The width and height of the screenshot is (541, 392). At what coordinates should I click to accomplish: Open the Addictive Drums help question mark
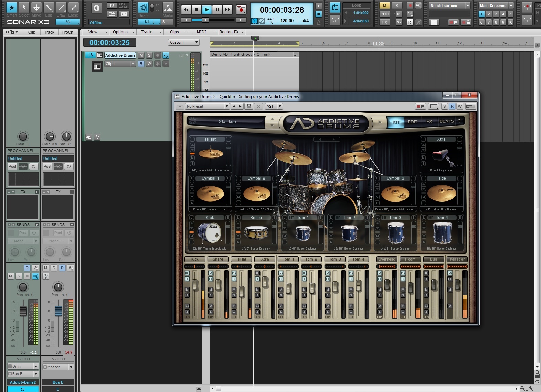pos(459,121)
